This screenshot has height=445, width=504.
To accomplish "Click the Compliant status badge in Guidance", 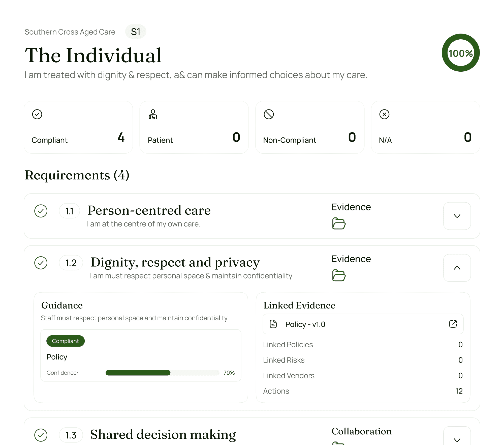I will 65,341.
